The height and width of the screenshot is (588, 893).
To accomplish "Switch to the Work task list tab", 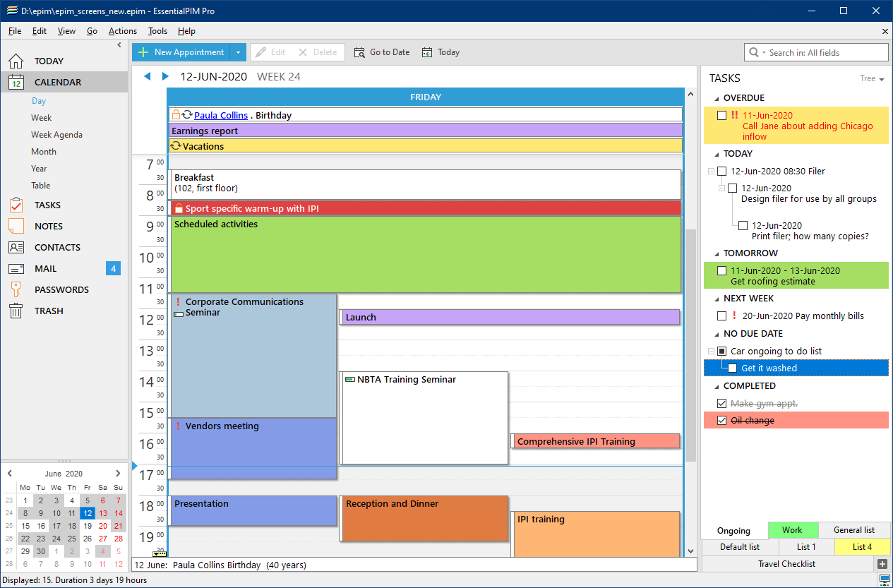I will pos(793,529).
